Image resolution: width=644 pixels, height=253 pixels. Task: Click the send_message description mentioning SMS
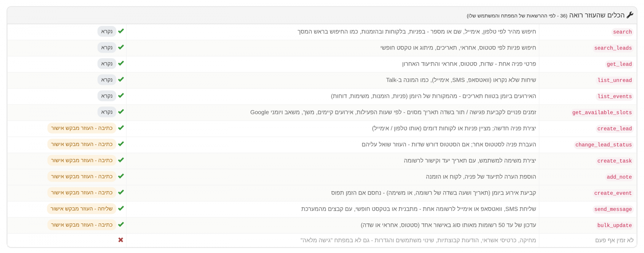coord(419,209)
